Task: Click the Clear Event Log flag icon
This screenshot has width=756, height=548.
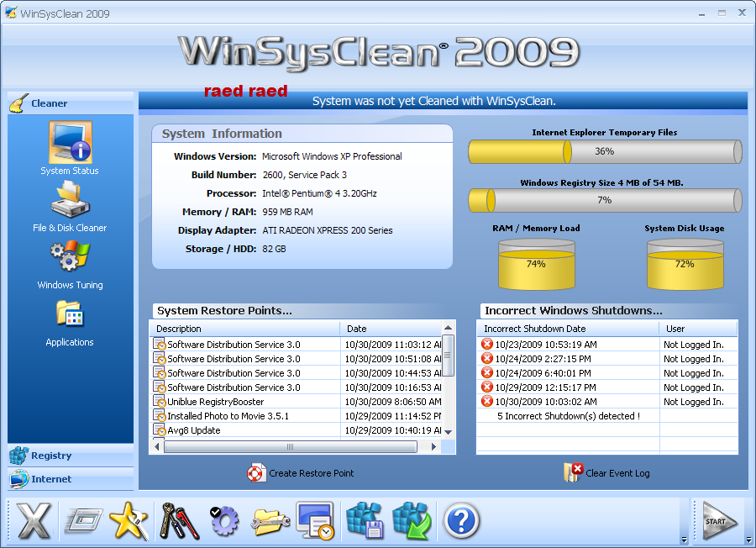Action: coord(573,472)
